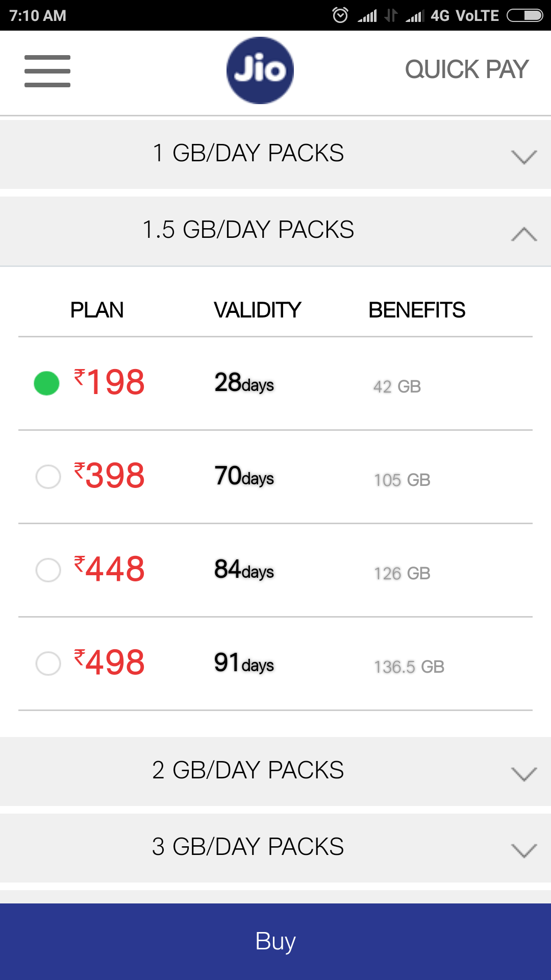551x980 pixels.
Task: Expand the 1 GB/DAY PACKS section
Action: tap(275, 154)
